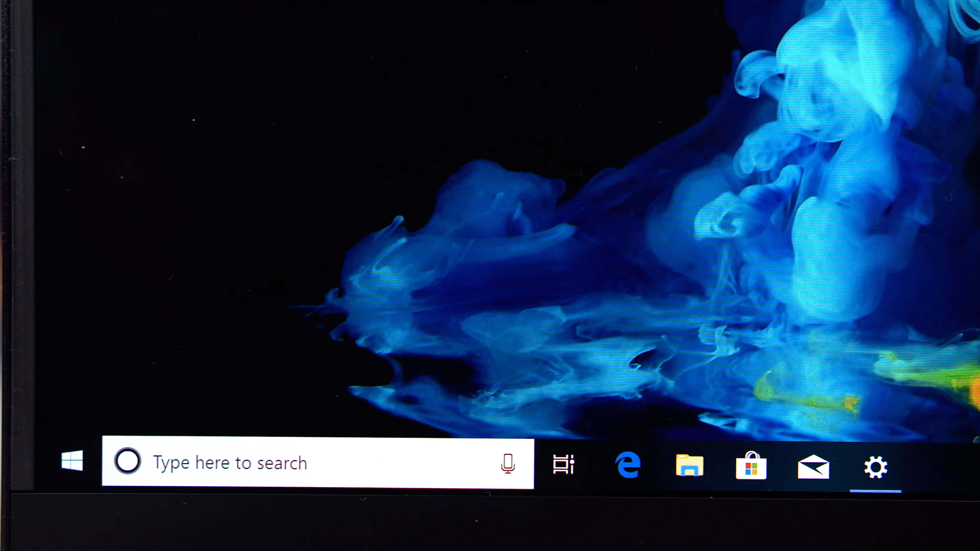Image resolution: width=980 pixels, height=551 pixels.
Task: Open the Mail app from the taskbar
Action: (813, 467)
